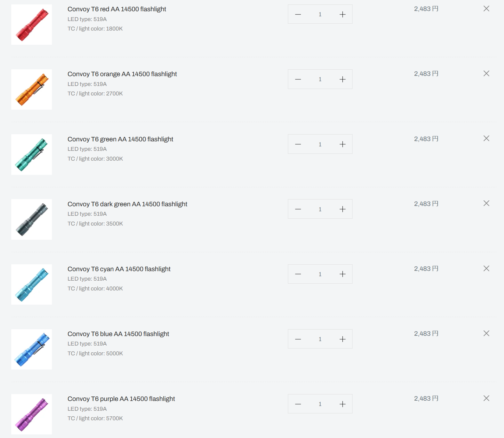Remove the red Convoy T6 flashlight from cart
Screen dimensions: 504x438
tap(486, 9)
